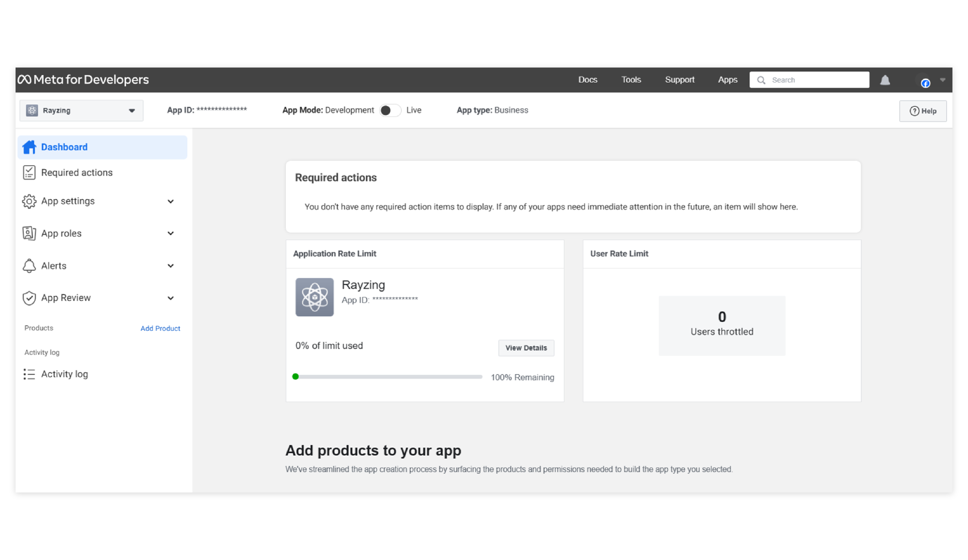Open the Rayzing app selector dropdown

(x=81, y=110)
